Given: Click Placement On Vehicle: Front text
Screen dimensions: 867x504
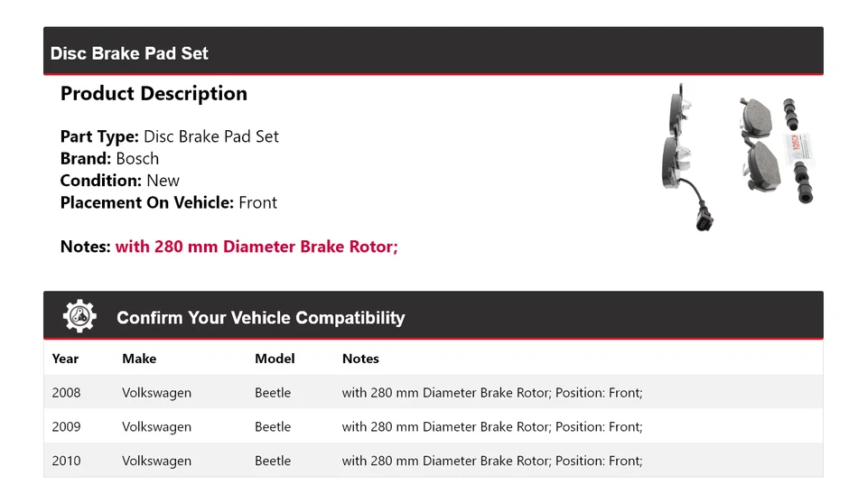Looking at the screenshot, I should coord(168,202).
